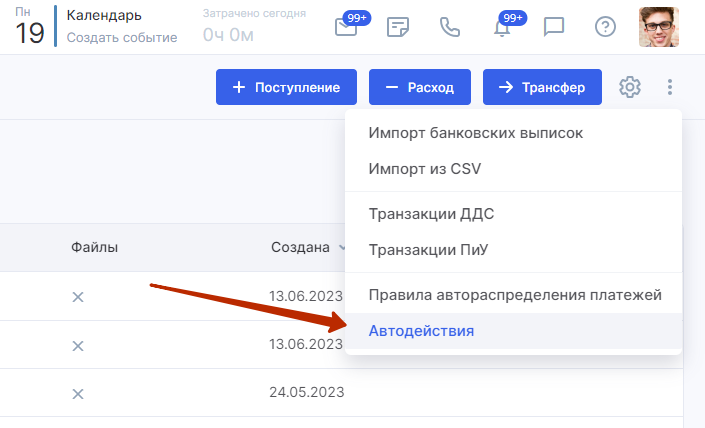Open the notes icon in header
Viewport: 705px width, 428px height.
point(398,27)
